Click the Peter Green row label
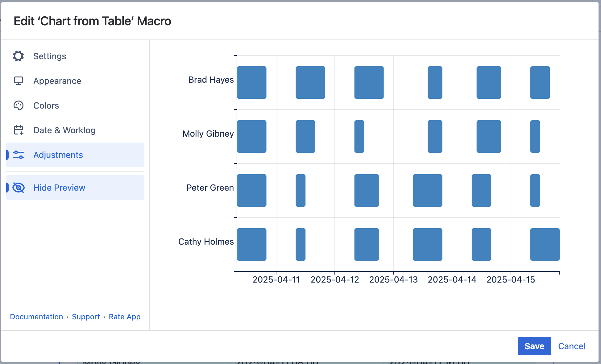 (x=210, y=188)
